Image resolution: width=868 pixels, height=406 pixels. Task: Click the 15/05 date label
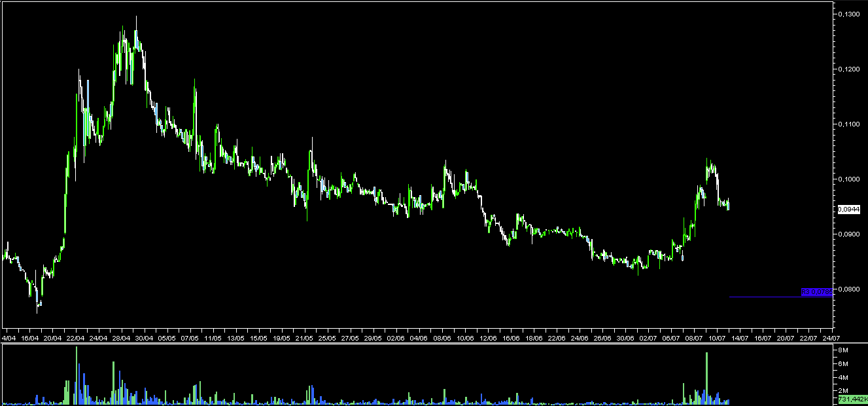(x=258, y=339)
